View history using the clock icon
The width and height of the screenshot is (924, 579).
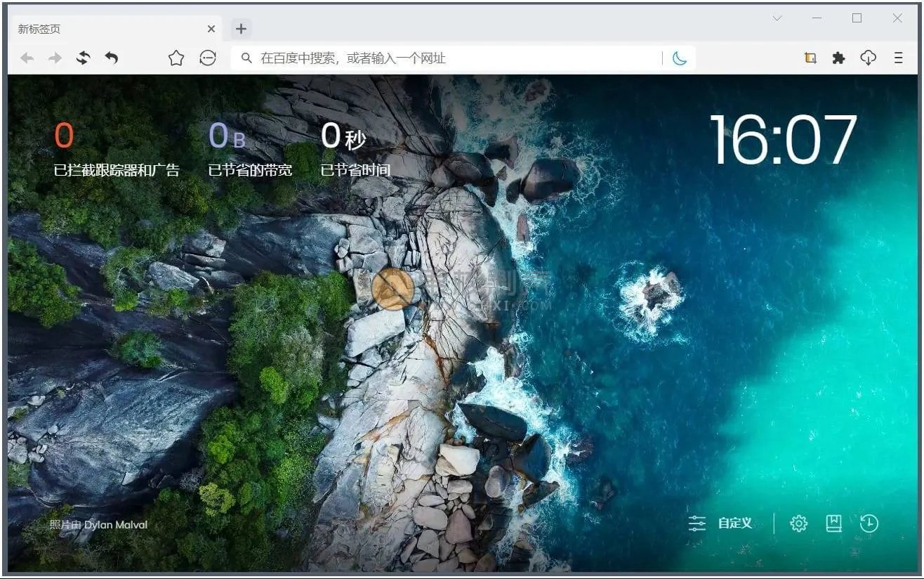click(x=869, y=523)
